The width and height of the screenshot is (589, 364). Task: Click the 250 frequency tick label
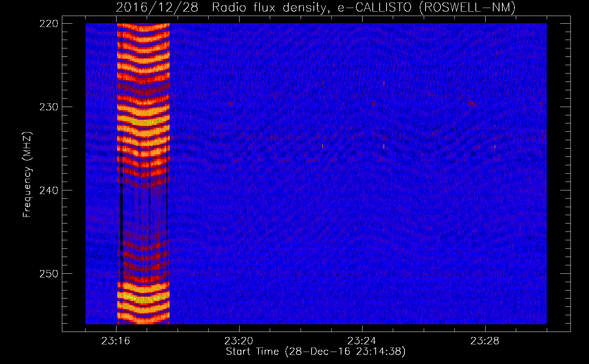coord(48,274)
